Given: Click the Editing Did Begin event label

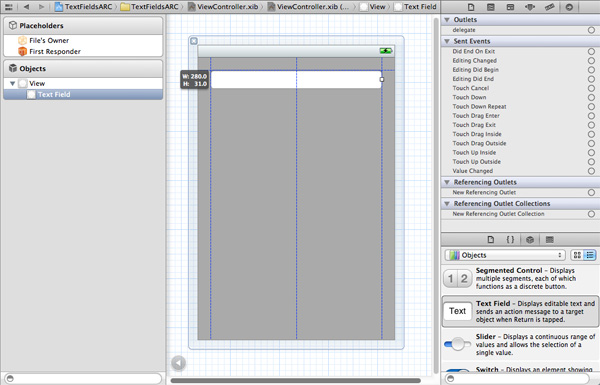Looking at the screenshot, I should [476, 70].
